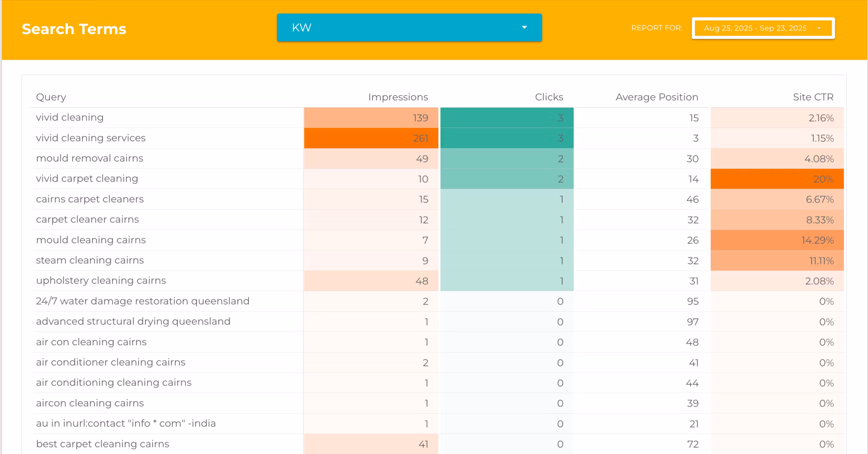The image size is (868, 454).
Task: Click the KW dropdown arrow icon
Action: tap(524, 27)
